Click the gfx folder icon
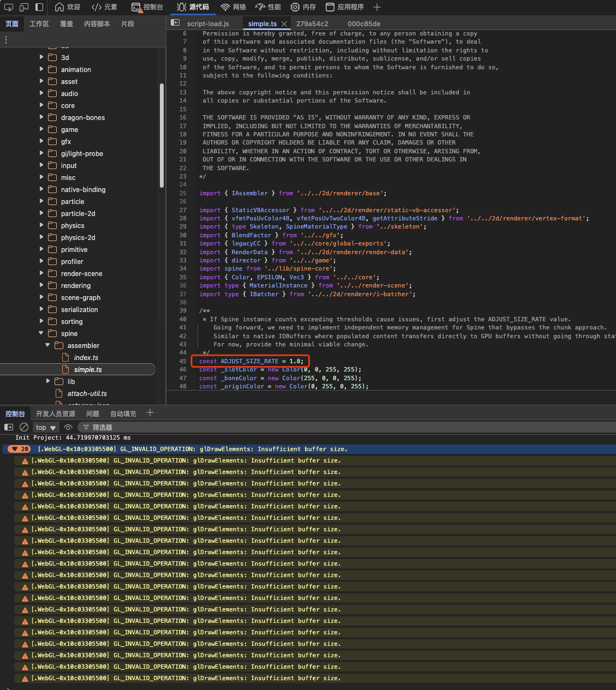 pos(52,141)
